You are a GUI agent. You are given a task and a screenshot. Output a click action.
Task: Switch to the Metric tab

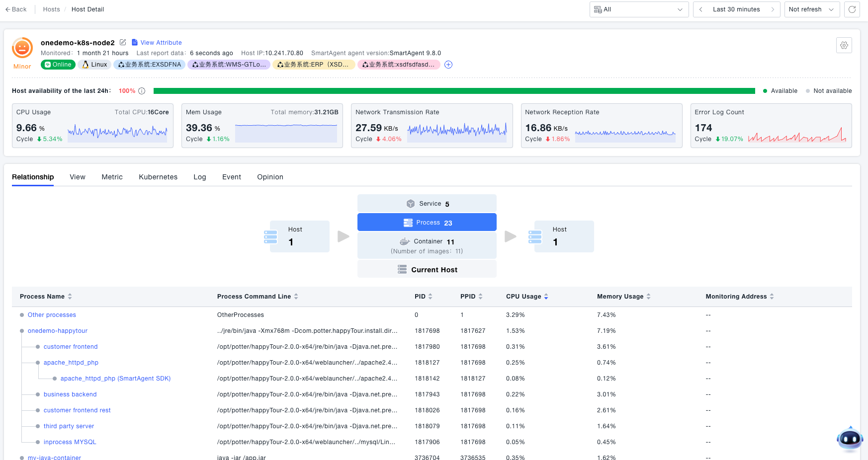click(112, 177)
